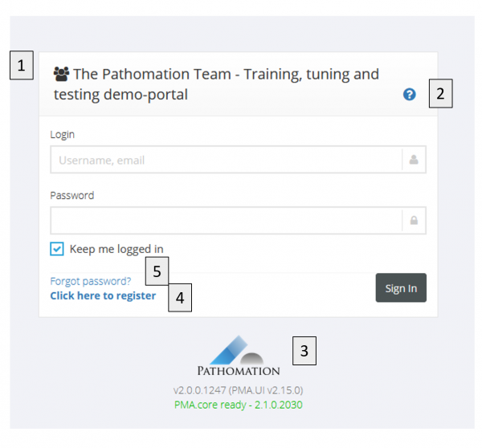Click the user icon in Login field
The width and height of the screenshot is (482, 448).
(x=414, y=160)
